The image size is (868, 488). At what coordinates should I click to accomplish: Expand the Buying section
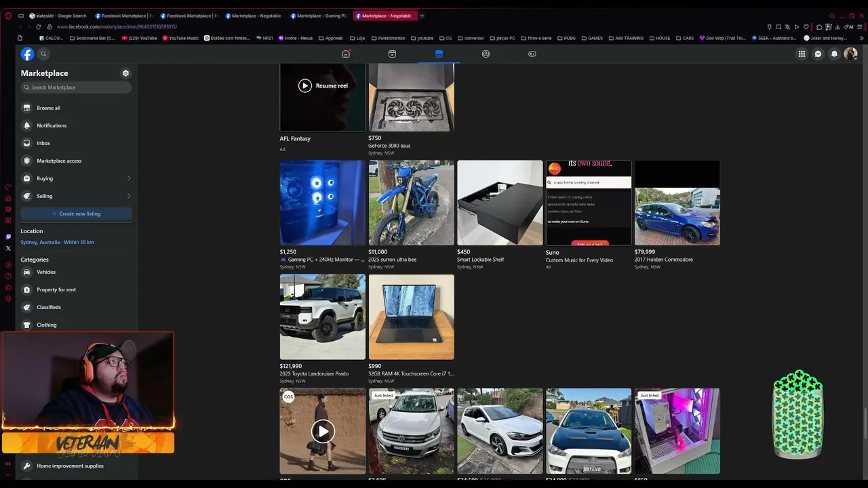pos(76,178)
